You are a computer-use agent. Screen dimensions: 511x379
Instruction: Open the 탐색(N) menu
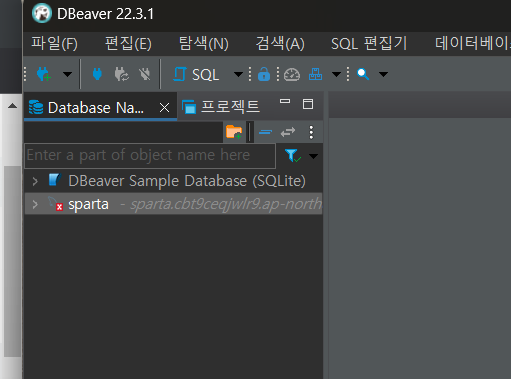pyautogui.click(x=204, y=44)
